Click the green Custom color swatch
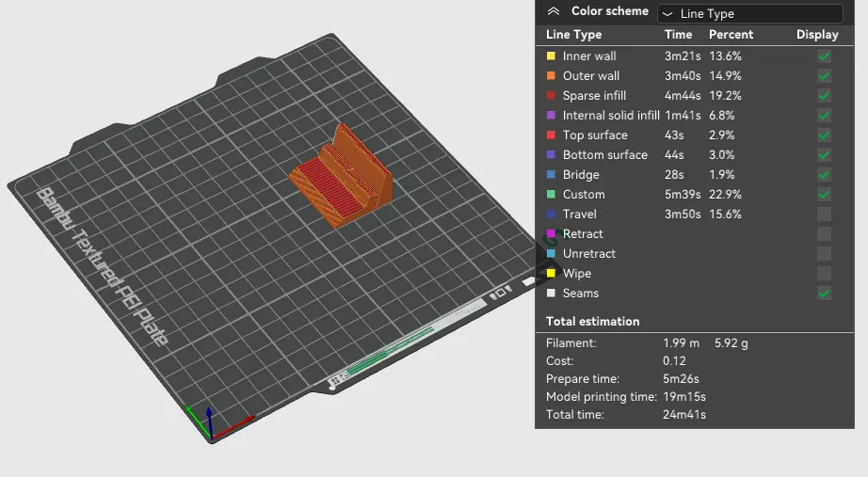 [551, 195]
